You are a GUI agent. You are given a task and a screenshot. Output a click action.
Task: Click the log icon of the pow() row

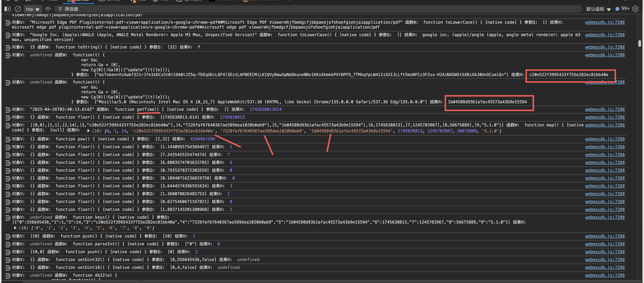pos(8,139)
